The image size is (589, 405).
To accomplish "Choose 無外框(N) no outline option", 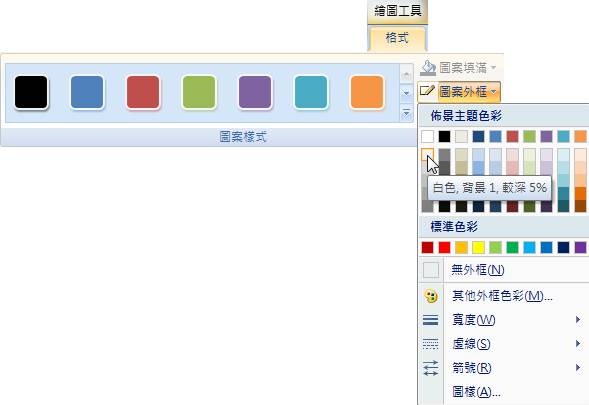I will [x=504, y=270].
